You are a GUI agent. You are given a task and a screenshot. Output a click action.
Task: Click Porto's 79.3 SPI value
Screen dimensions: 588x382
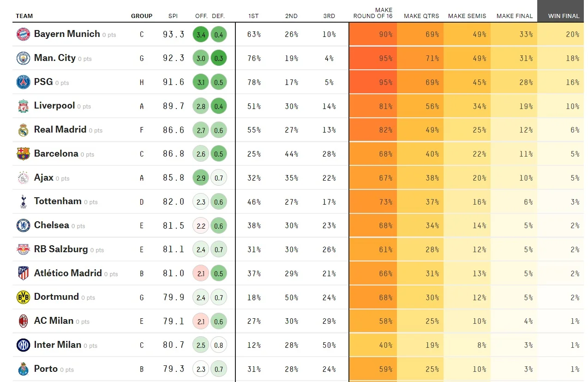click(174, 369)
